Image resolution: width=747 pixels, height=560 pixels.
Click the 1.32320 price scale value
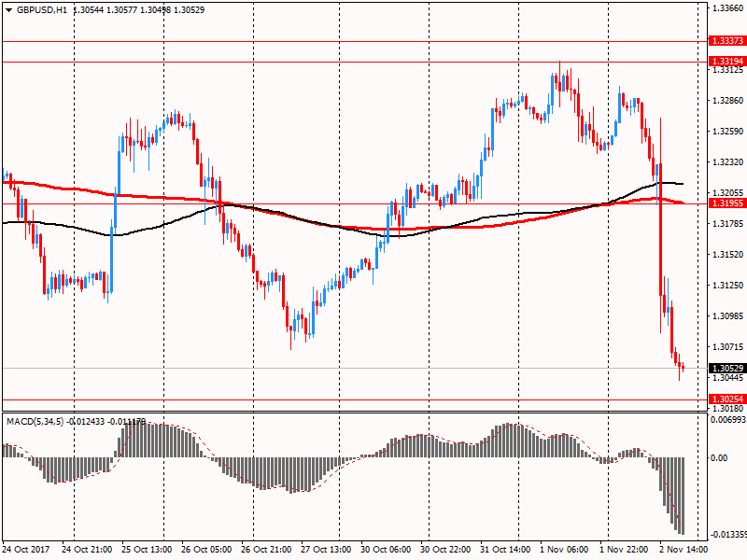[x=728, y=162]
